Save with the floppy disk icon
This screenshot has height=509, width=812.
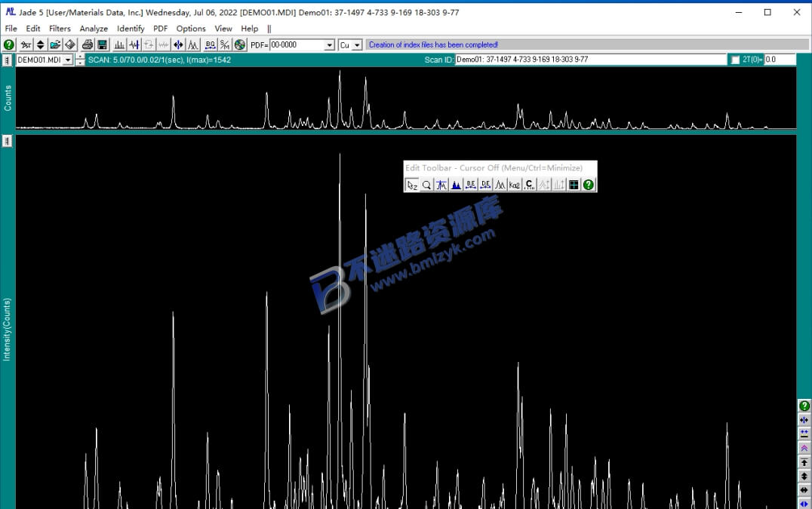pos(103,45)
